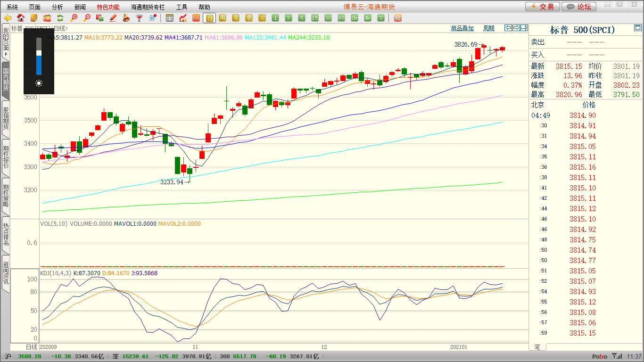Click the left arrow chart navigation icon
The height and width of the screenshot is (362, 644).
pos(508,28)
